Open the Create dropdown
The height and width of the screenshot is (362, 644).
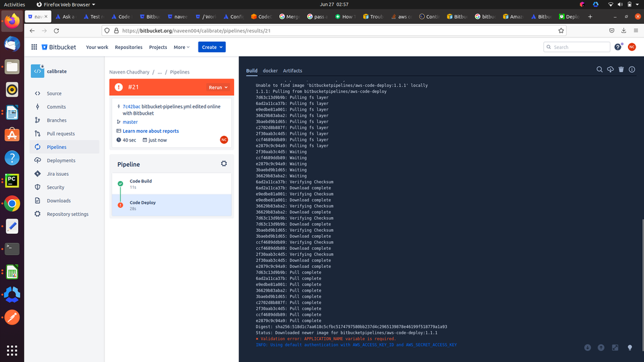click(x=212, y=47)
